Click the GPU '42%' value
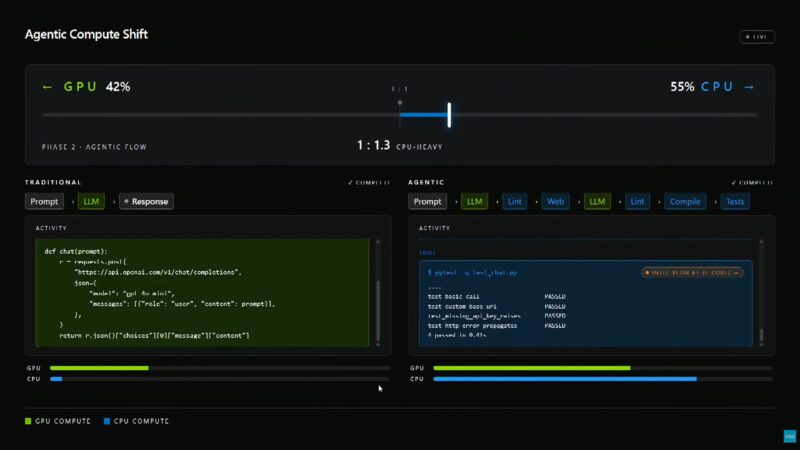 click(118, 87)
